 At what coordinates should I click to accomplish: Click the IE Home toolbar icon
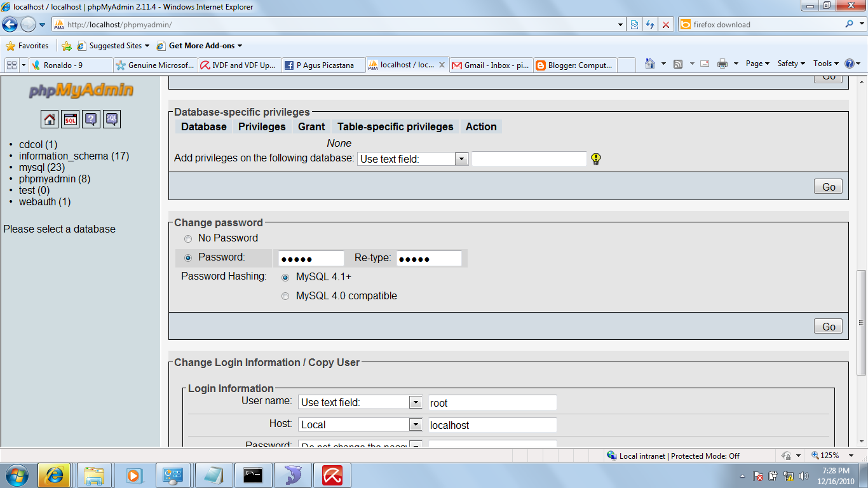point(649,64)
